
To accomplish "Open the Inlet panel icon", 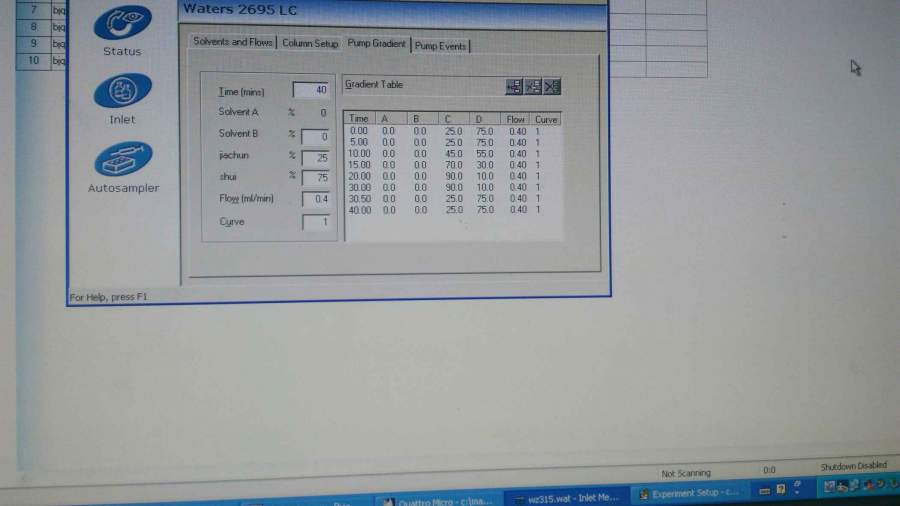I will pyautogui.click(x=122, y=91).
